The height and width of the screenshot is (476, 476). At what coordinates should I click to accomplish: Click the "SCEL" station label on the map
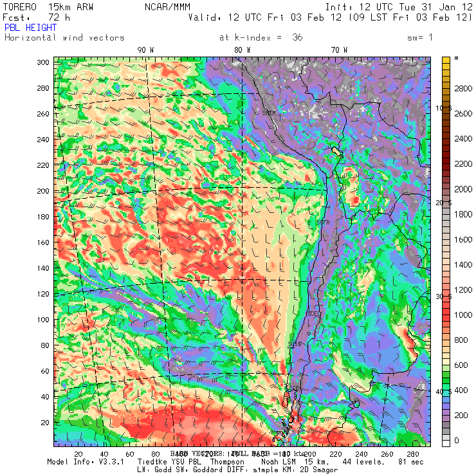coord(314,313)
